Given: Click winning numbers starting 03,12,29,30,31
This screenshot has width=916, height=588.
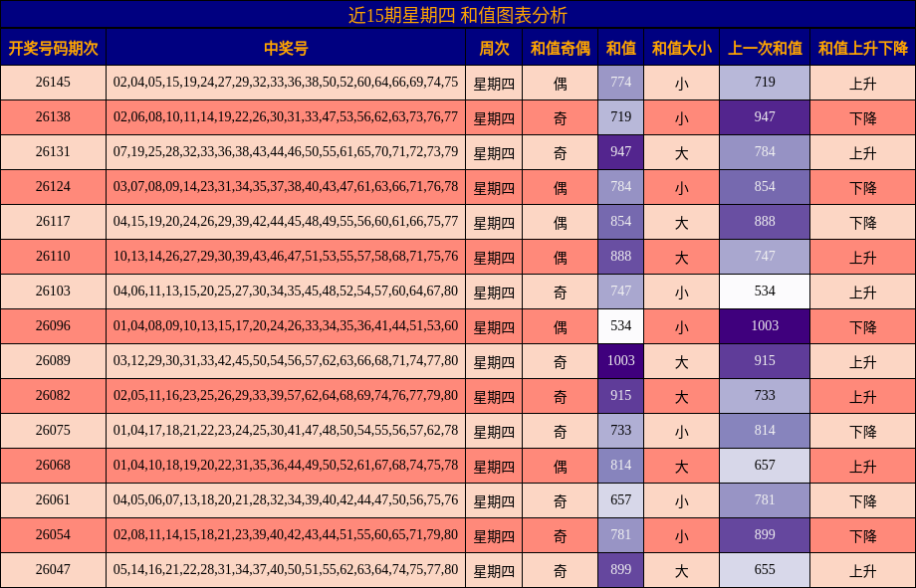Looking at the screenshot, I should [x=286, y=361].
